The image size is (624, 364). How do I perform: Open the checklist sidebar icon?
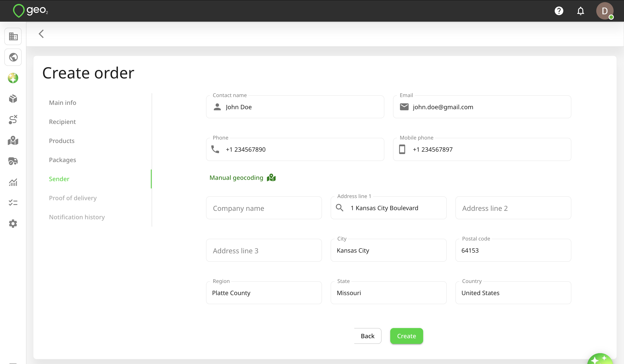13,203
